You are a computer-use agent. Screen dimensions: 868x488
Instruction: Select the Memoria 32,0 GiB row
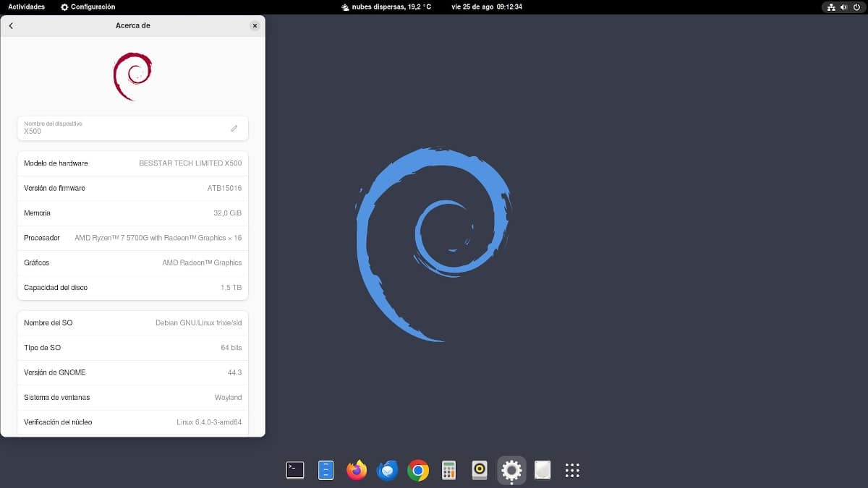(132, 213)
